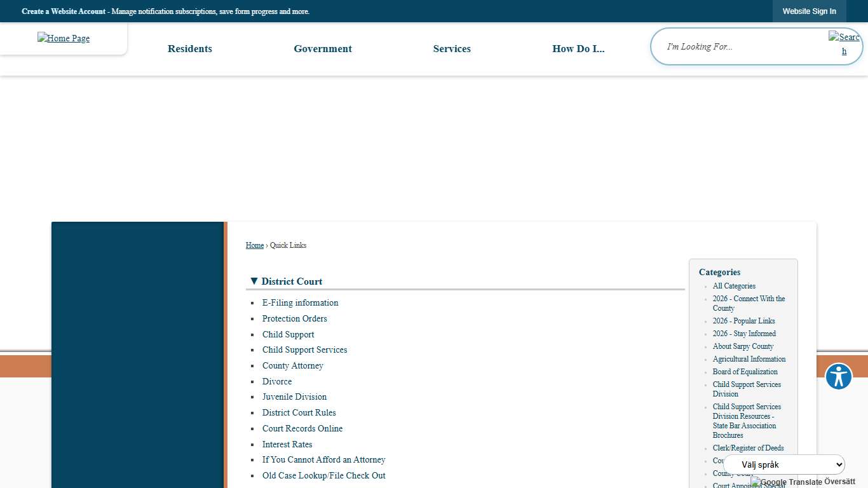This screenshot has width=868, height=488.
Task: Open the Agricultural Information category
Action: (749, 359)
